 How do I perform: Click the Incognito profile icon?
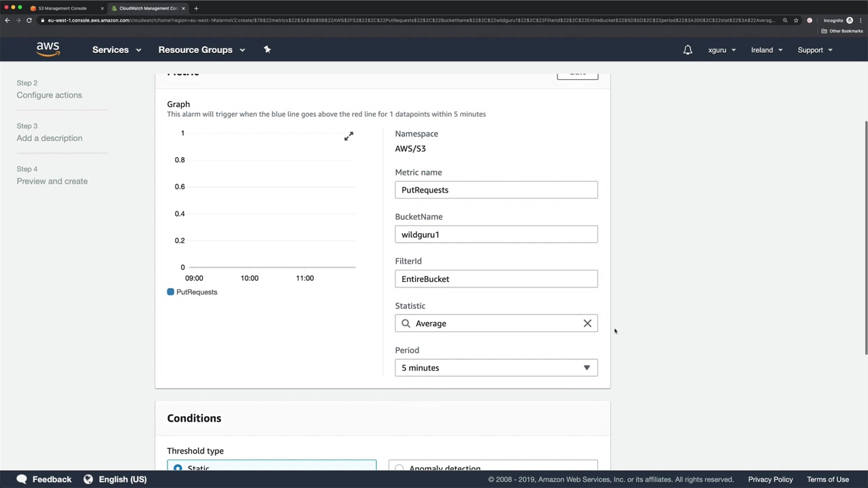coord(849,20)
